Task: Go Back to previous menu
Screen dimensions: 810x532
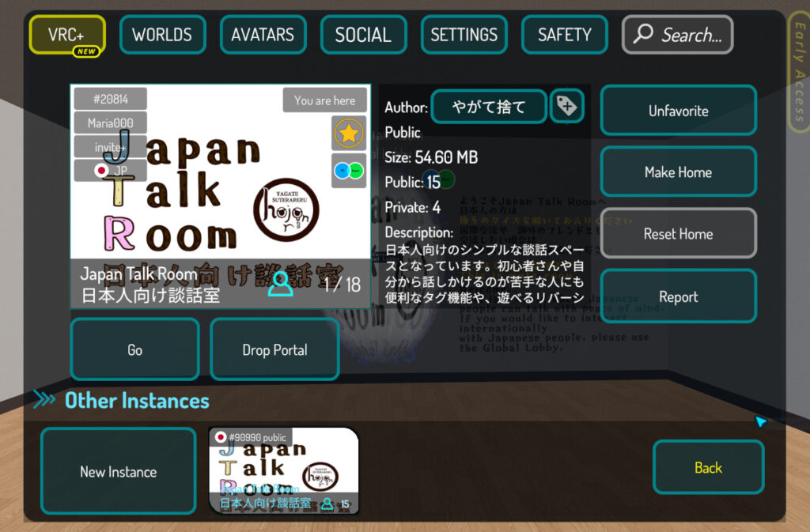Action: (708, 467)
